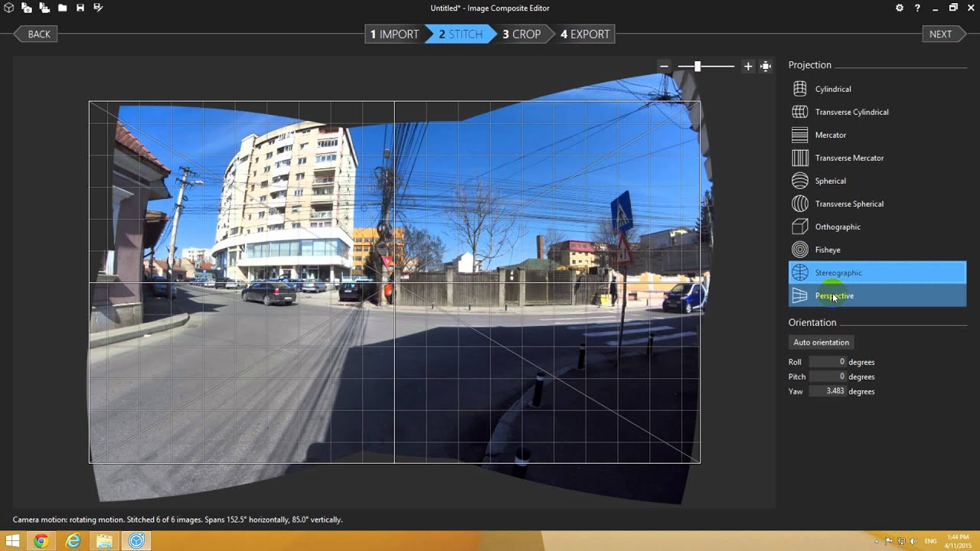Click the Yaw degrees field showing 3.483
Image resolution: width=980 pixels, height=551 pixels.
click(x=828, y=391)
